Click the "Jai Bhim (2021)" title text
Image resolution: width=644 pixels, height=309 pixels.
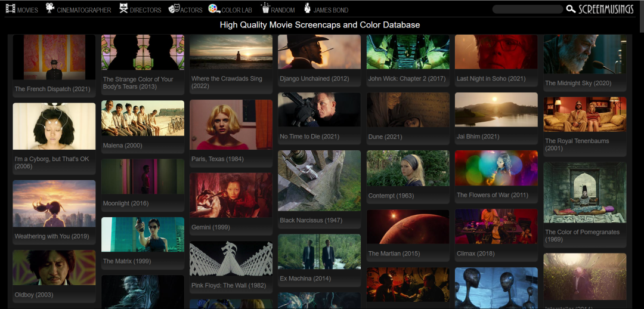tap(478, 137)
